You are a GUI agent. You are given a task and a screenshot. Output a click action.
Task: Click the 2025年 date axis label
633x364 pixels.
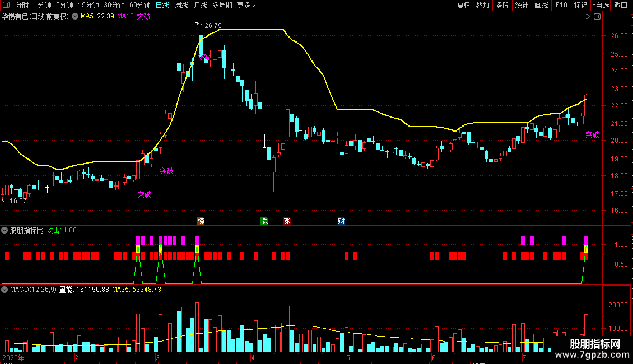[13, 358]
